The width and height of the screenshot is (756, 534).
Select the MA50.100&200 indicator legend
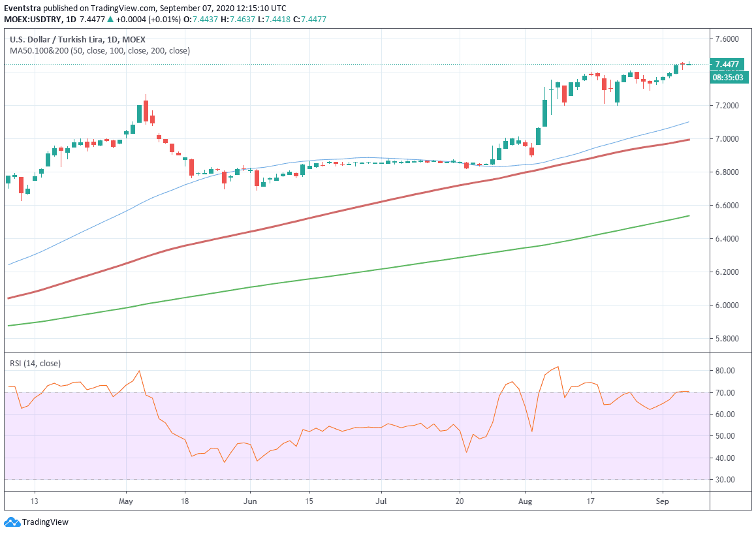[x=99, y=50]
